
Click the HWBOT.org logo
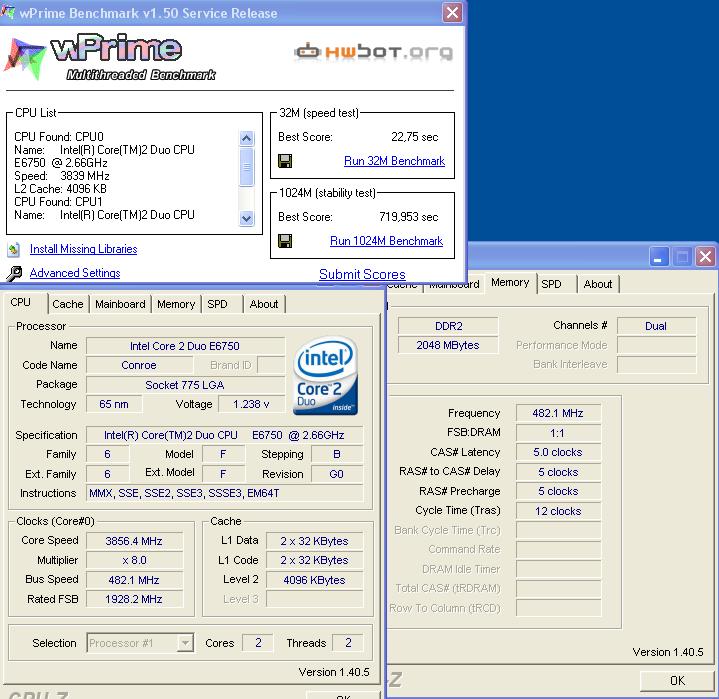pyautogui.click(x=373, y=52)
